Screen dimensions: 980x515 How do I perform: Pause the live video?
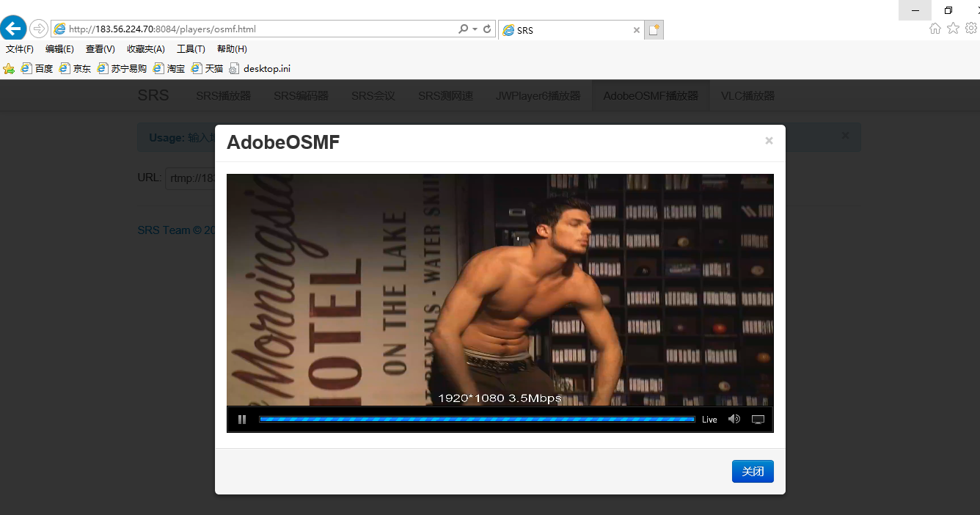click(242, 420)
